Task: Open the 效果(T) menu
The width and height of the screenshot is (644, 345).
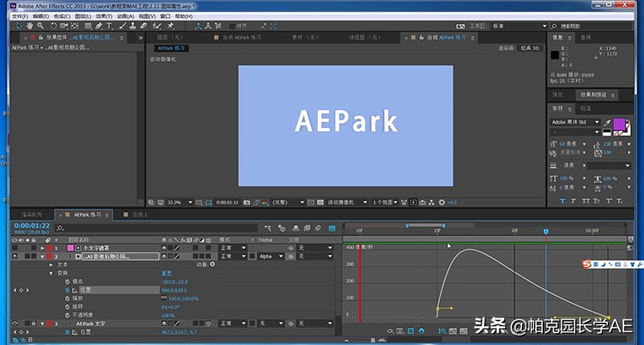Action: click(104, 16)
